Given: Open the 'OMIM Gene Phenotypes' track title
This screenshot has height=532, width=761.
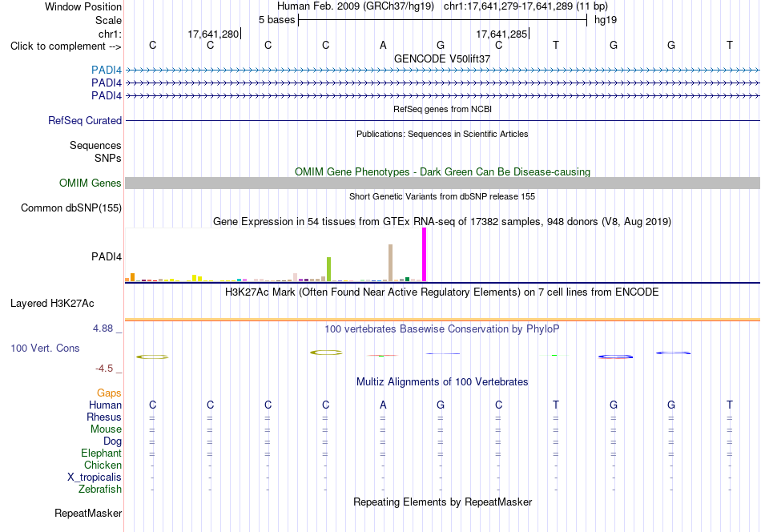Looking at the screenshot, I should coord(442,171).
